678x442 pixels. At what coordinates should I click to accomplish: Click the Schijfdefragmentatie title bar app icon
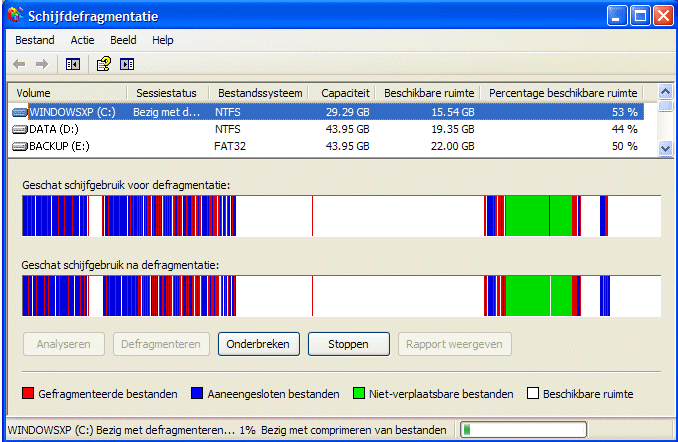[x=15, y=15]
